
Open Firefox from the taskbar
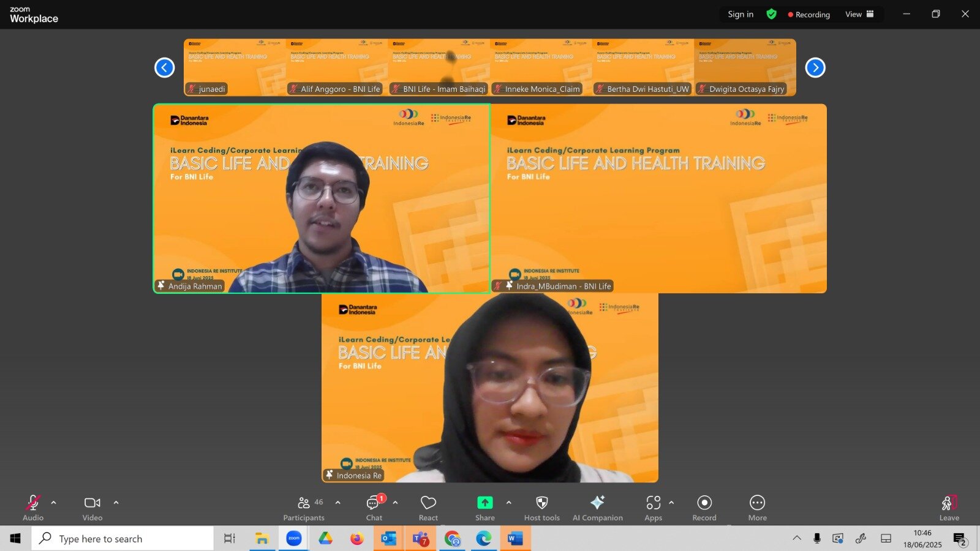(357, 539)
